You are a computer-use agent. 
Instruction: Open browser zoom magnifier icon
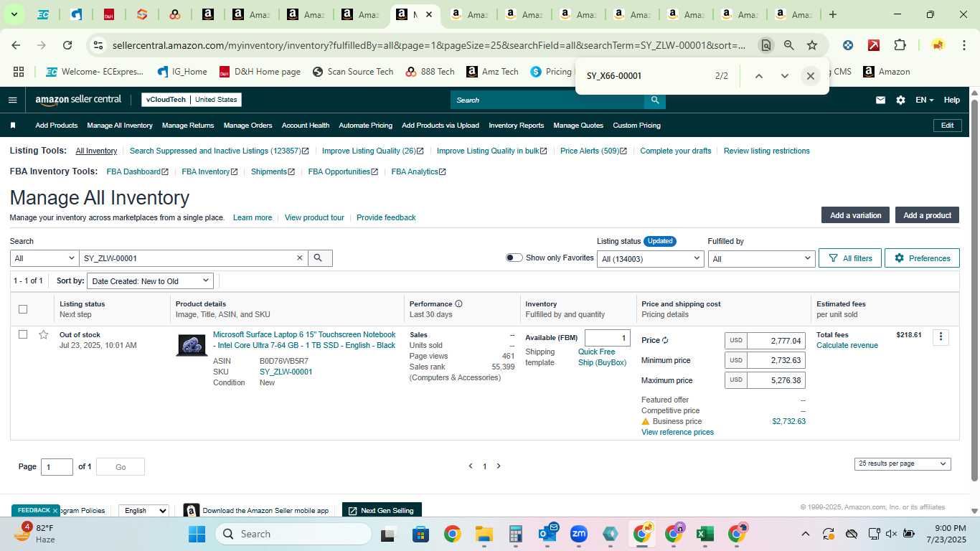[789, 45]
